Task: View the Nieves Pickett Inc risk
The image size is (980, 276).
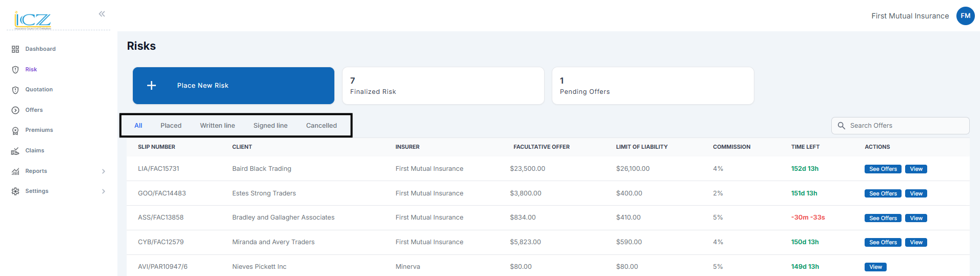Action: (x=875, y=267)
